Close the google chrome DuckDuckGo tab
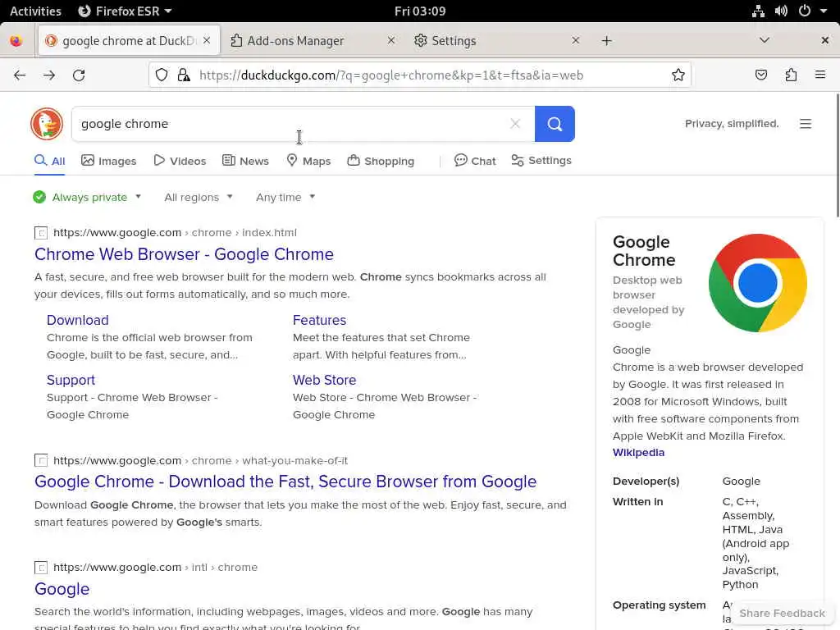The height and width of the screenshot is (630, 840). pos(207,40)
